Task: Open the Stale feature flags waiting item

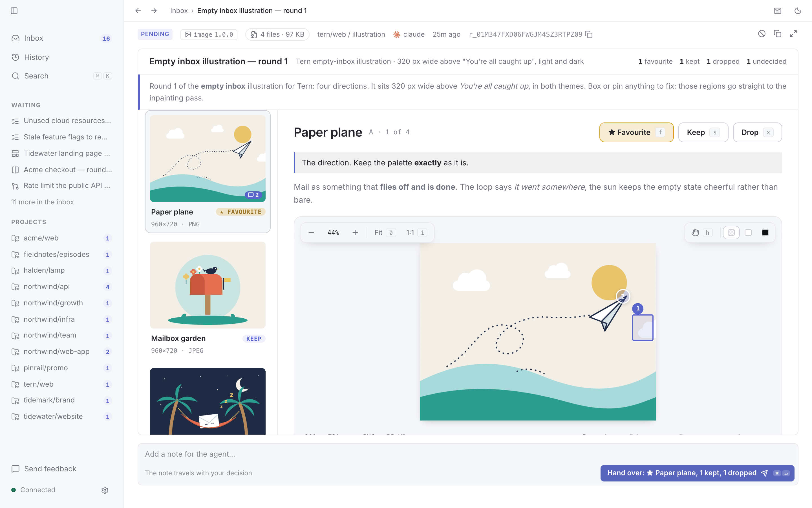Action: click(x=62, y=137)
